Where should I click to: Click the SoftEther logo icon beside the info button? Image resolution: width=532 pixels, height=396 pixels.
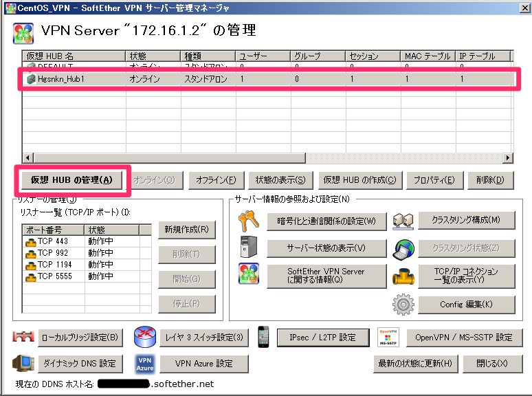click(249, 274)
